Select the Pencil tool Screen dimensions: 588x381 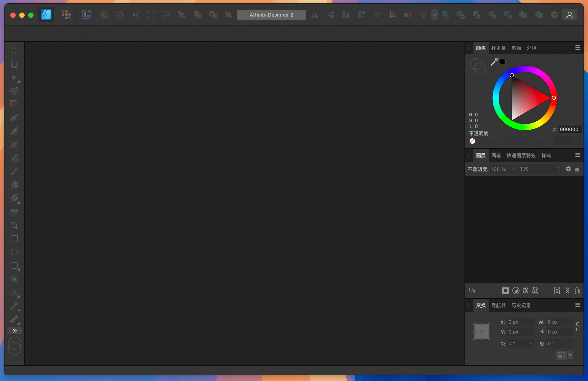[14, 131]
